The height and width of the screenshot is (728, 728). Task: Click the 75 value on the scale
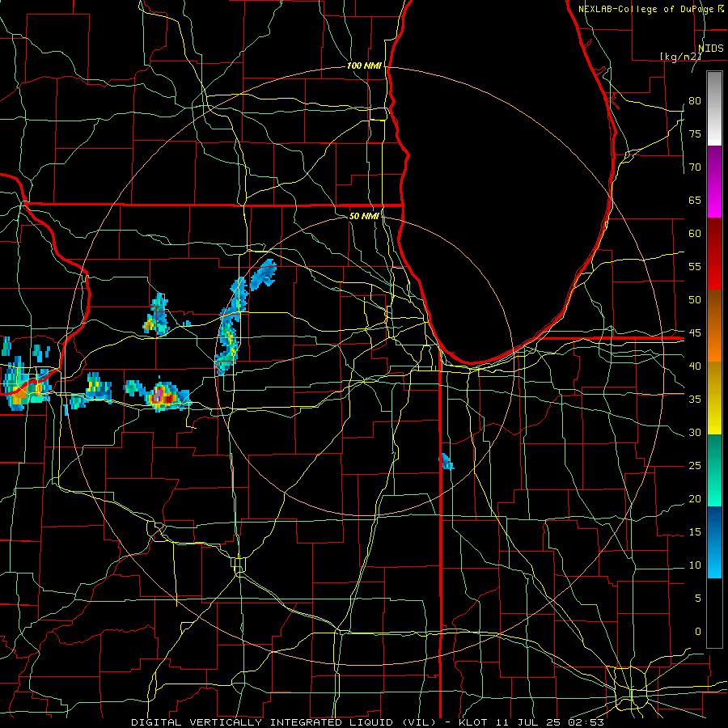(695, 133)
